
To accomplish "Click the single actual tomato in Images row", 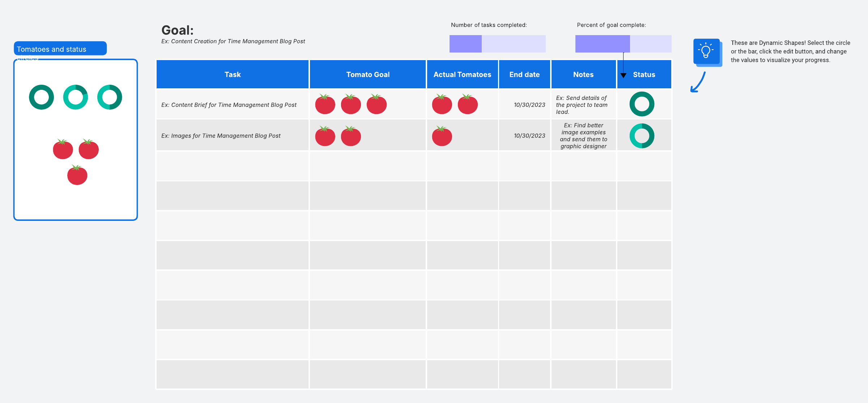I will coord(442,137).
